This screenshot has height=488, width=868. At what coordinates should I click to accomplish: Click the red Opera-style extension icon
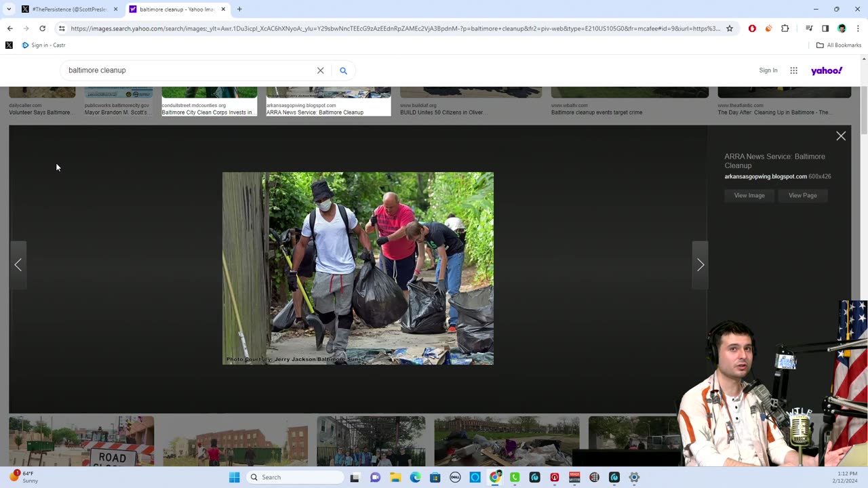[x=752, y=28]
